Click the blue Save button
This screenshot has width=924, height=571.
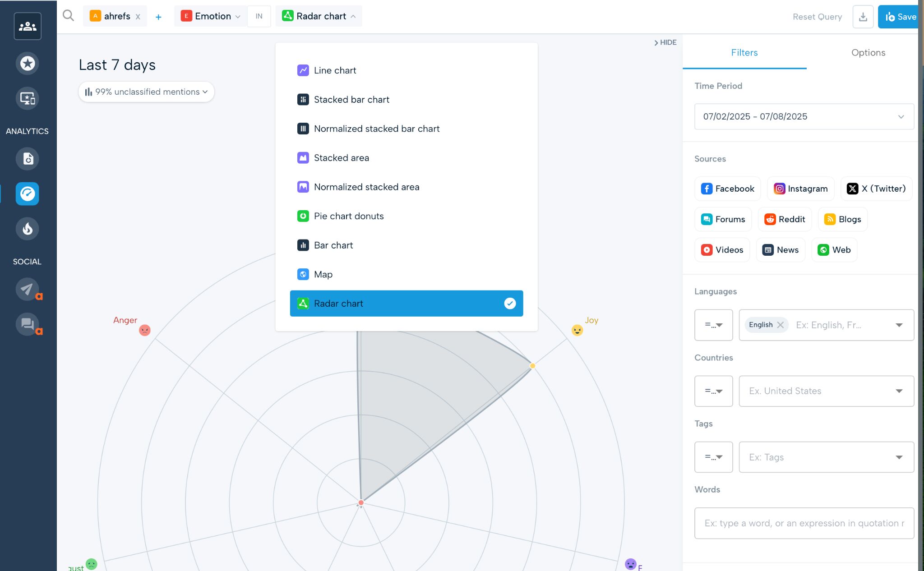pos(900,17)
